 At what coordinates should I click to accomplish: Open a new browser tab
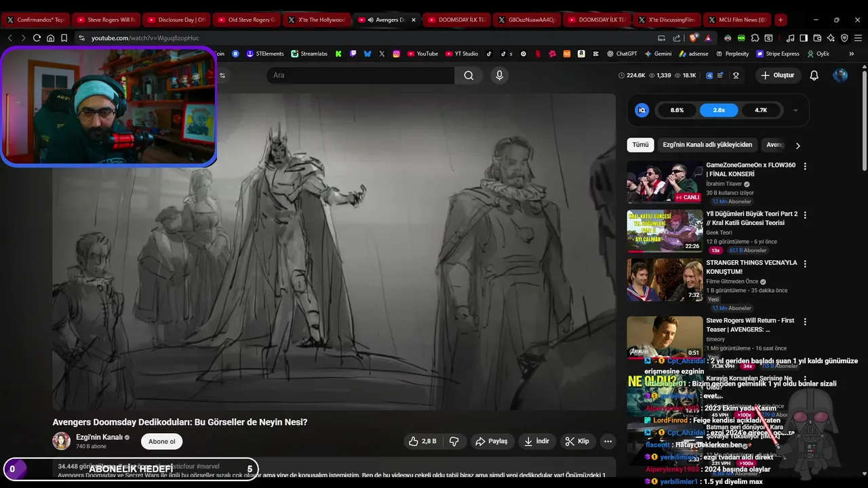[781, 20]
